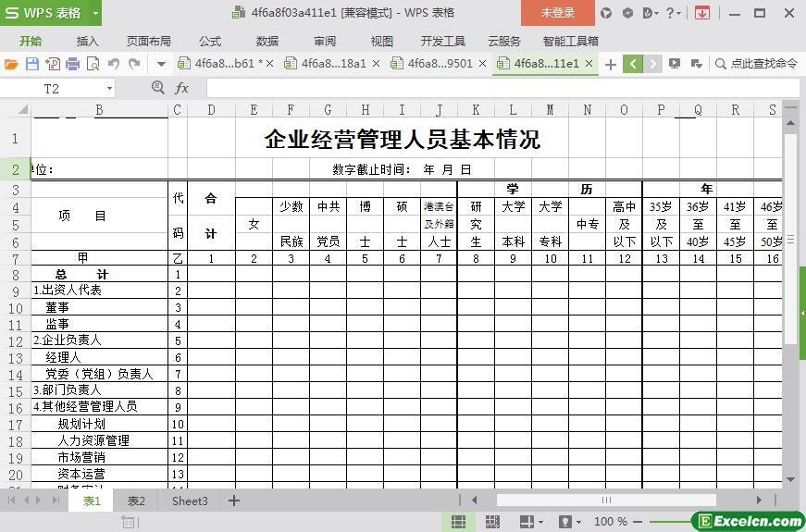
Task: Open the 审阅 ribbon tab
Action: (325, 41)
